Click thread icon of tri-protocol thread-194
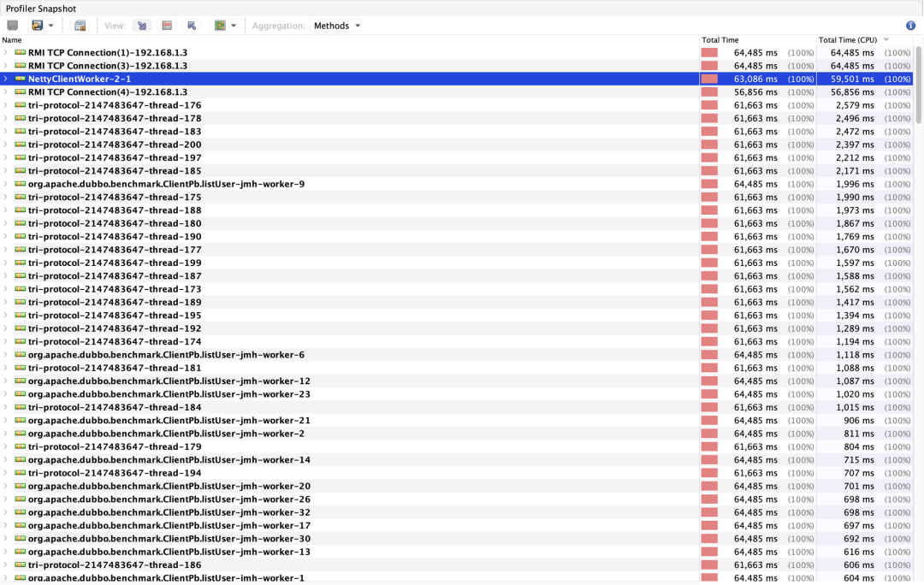This screenshot has width=924, height=585. [20, 473]
